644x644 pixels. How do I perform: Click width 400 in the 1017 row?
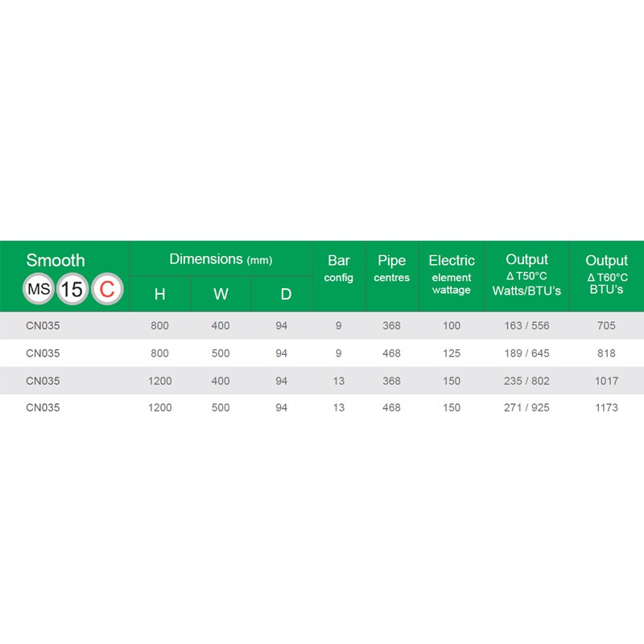point(221,381)
